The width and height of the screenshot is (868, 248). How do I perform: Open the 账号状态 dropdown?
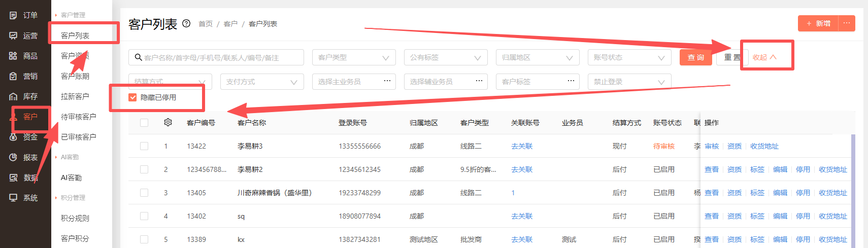pos(629,57)
